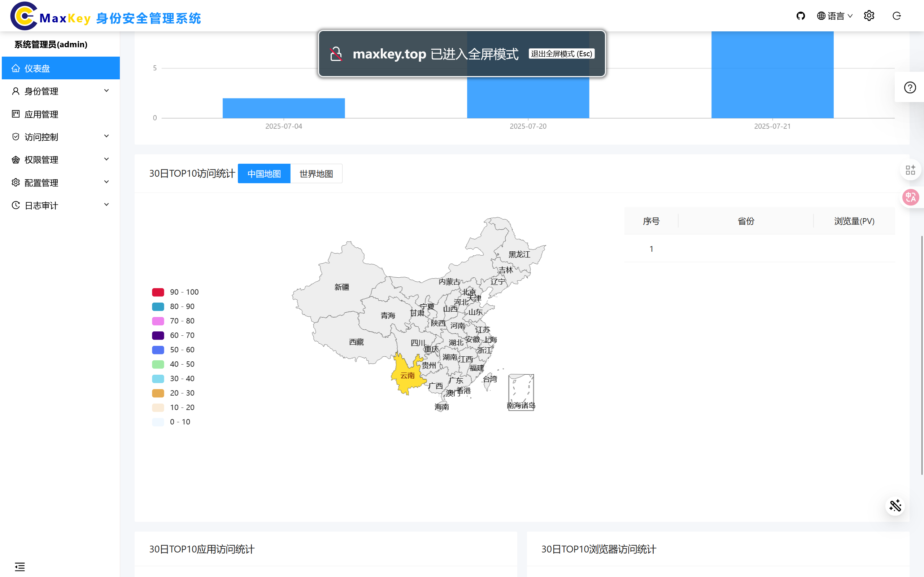Collapse the sidebar using bottom-left icon
The height and width of the screenshot is (577, 924).
click(x=20, y=567)
